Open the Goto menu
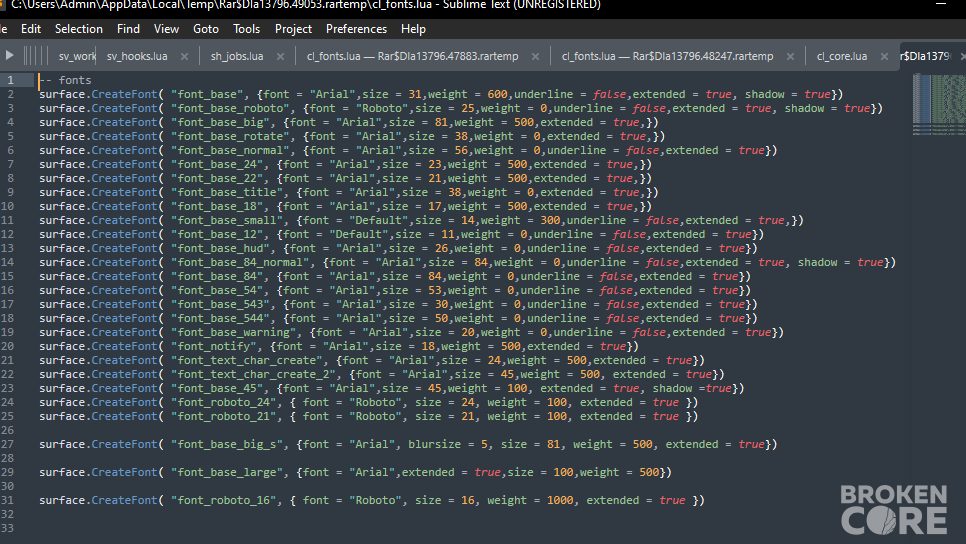This screenshot has height=544, width=966. coord(206,29)
